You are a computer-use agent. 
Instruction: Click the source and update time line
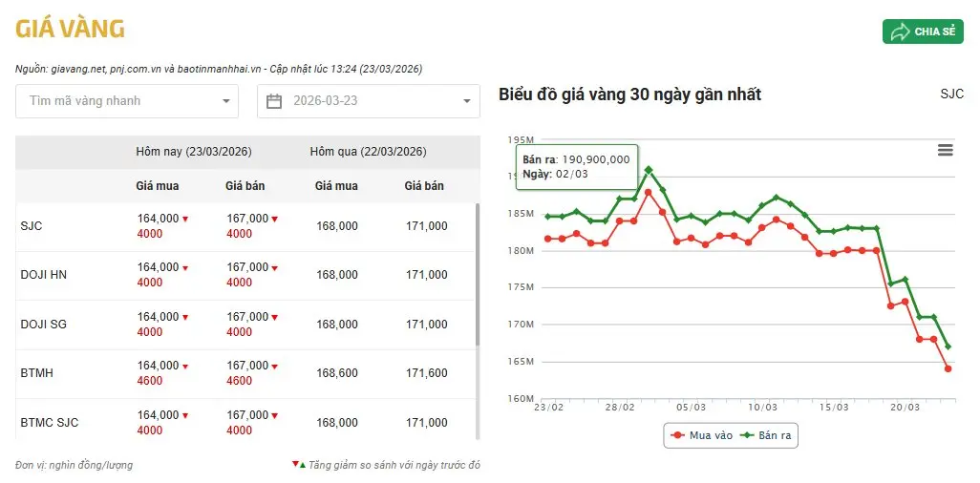(x=219, y=69)
